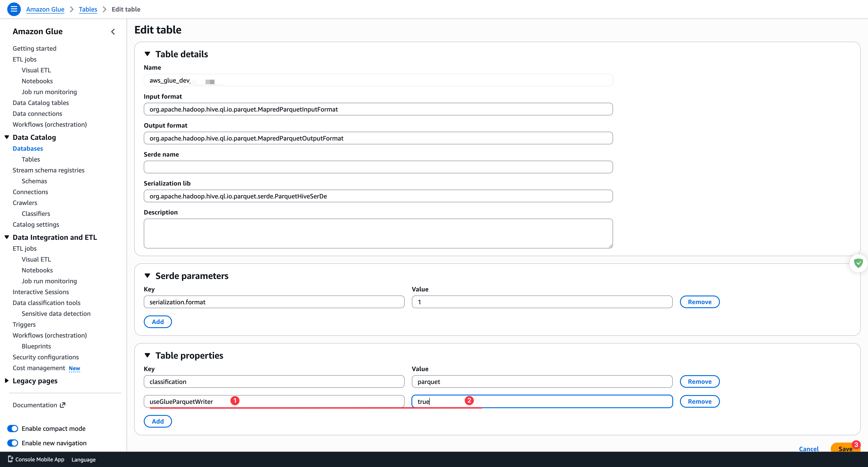Click the Console Mobile App icon
The height and width of the screenshot is (467, 868).
coord(10,459)
